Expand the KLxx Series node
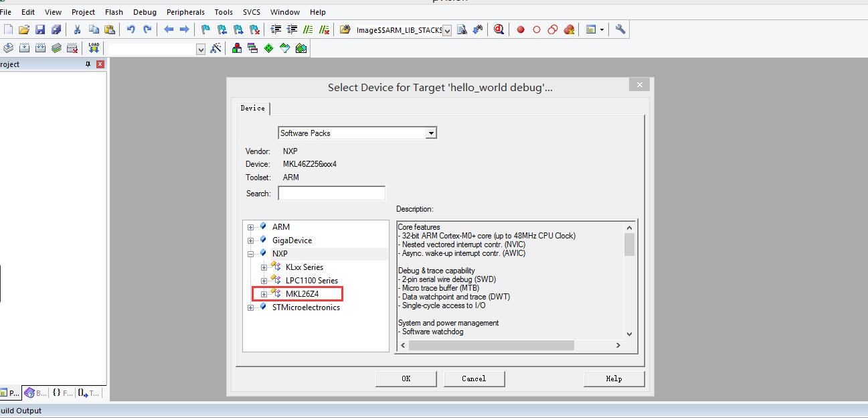Viewport: 868px width, 418px height. [x=264, y=267]
